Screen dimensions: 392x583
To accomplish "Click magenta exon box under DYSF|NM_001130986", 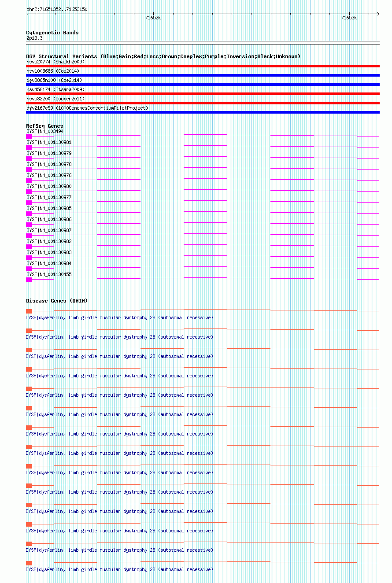I will [29, 225].
